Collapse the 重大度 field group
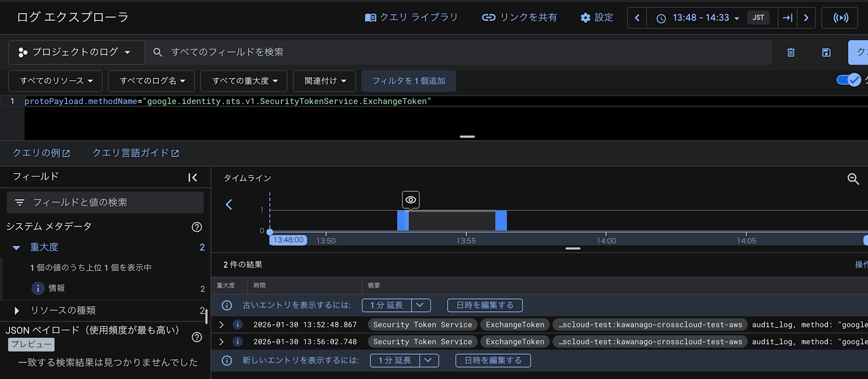This screenshot has width=868, height=379. [x=16, y=247]
